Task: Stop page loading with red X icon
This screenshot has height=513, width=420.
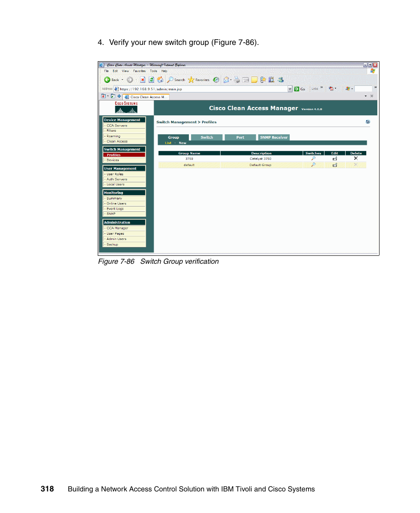Action: [x=143, y=80]
